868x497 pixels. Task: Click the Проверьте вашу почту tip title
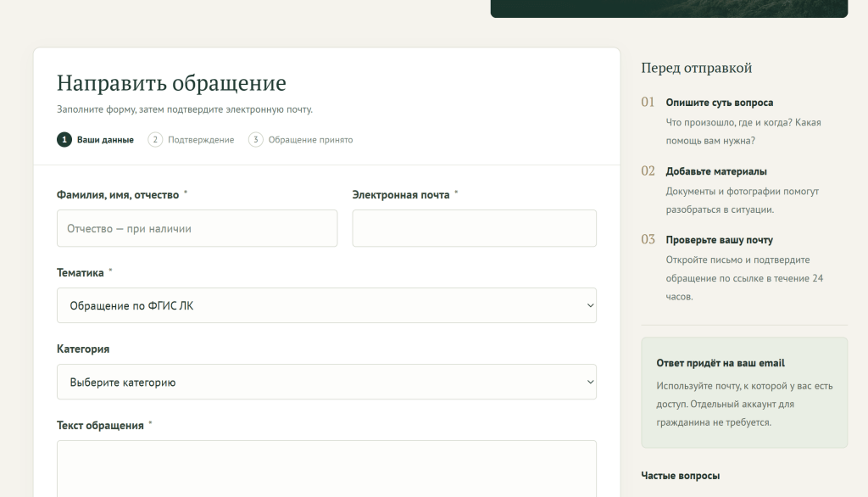[x=720, y=240]
